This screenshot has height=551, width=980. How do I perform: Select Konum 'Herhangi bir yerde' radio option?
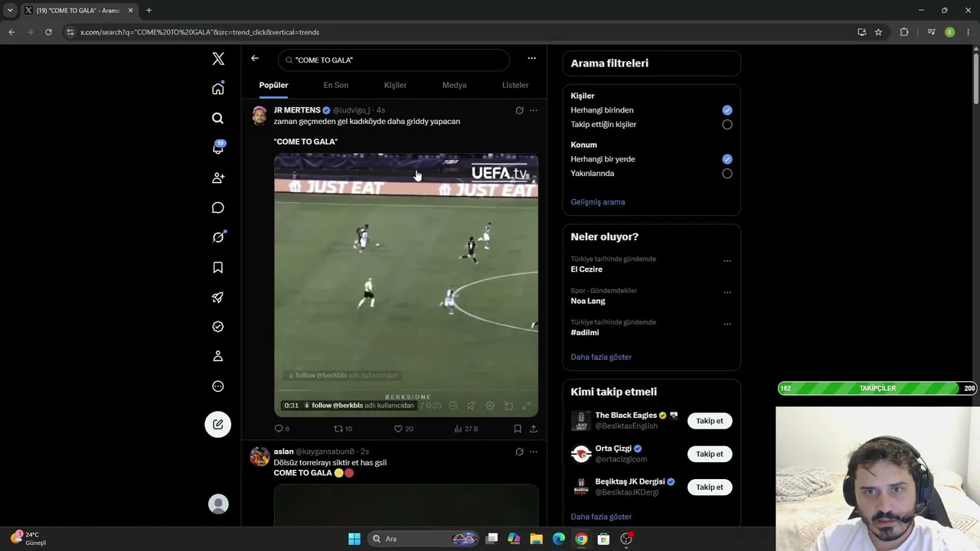tap(727, 159)
